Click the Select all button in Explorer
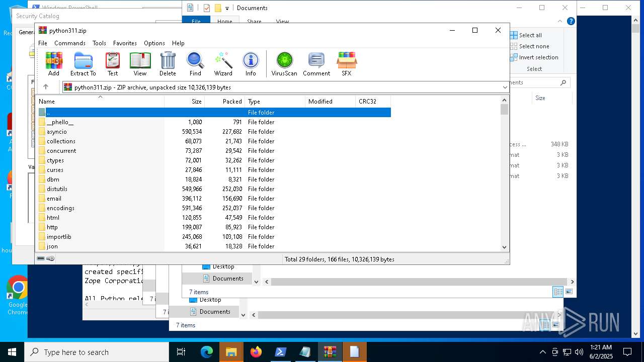The width and height of the screenshot is (644, 362). [x=526, y=35]
